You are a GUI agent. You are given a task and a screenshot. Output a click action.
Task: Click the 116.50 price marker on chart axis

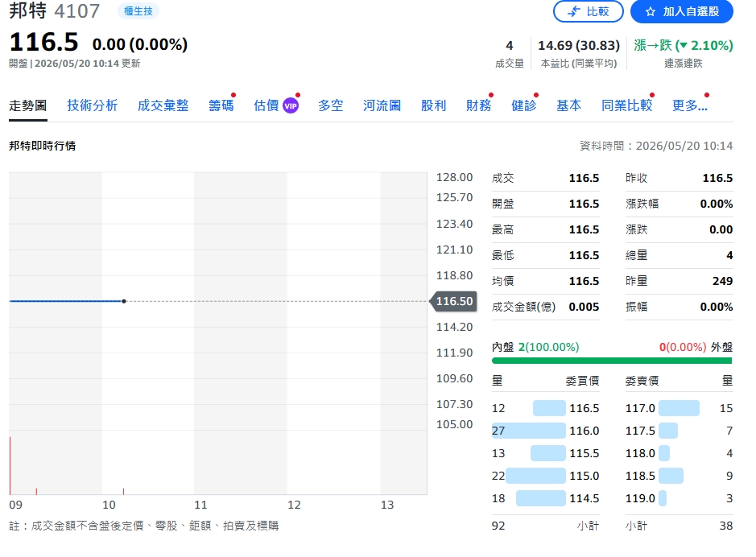(454, 301)
